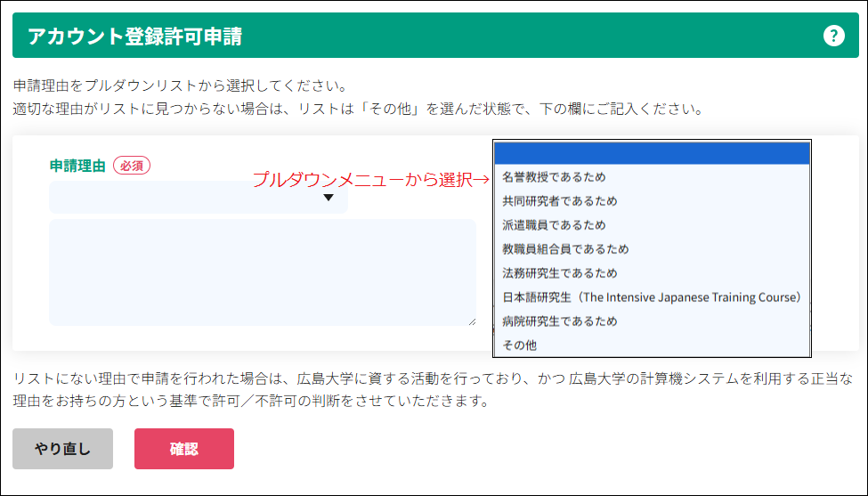Open the 申請理由 dropdown arrow

(328, 198)
